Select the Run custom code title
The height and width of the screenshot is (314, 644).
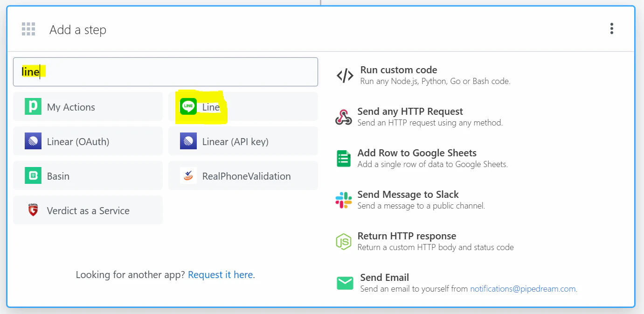(x=399, y=70)
